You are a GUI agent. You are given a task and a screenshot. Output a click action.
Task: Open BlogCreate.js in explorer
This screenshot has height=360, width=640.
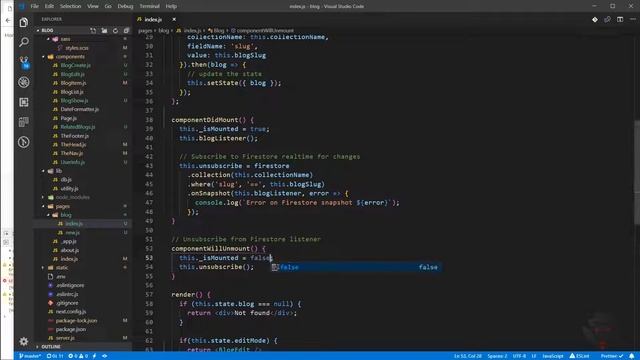tap(76, 65)
